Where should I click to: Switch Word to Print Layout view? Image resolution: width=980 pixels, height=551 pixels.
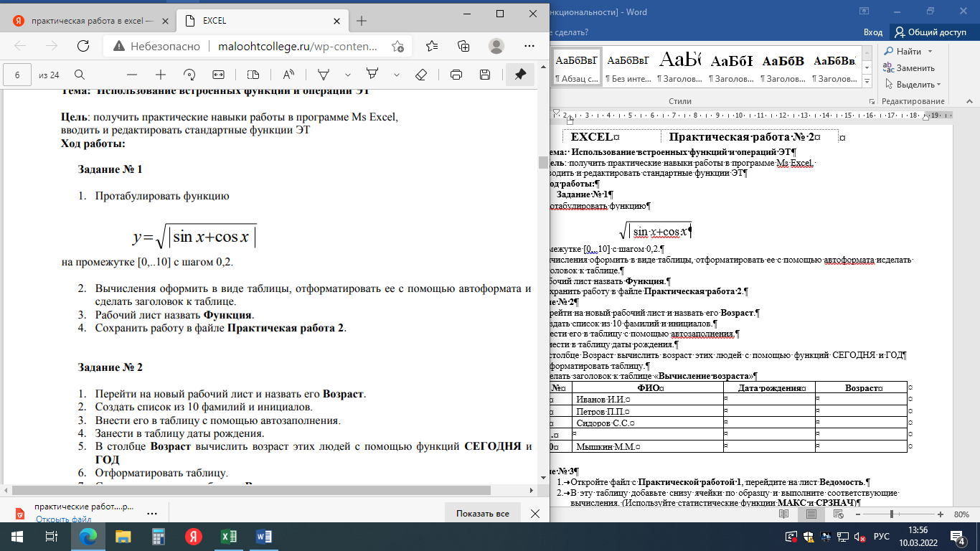811,514
